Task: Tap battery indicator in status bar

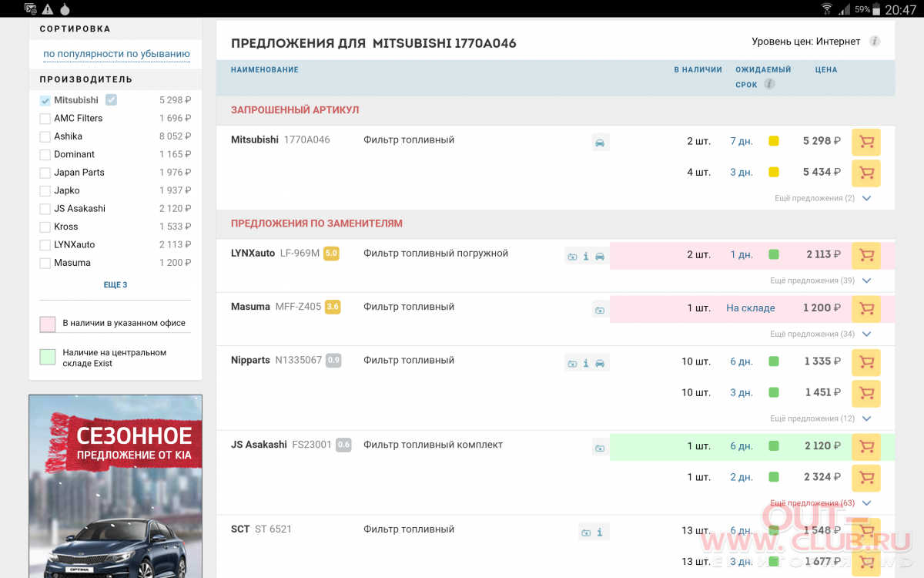Action: point(878,9)
